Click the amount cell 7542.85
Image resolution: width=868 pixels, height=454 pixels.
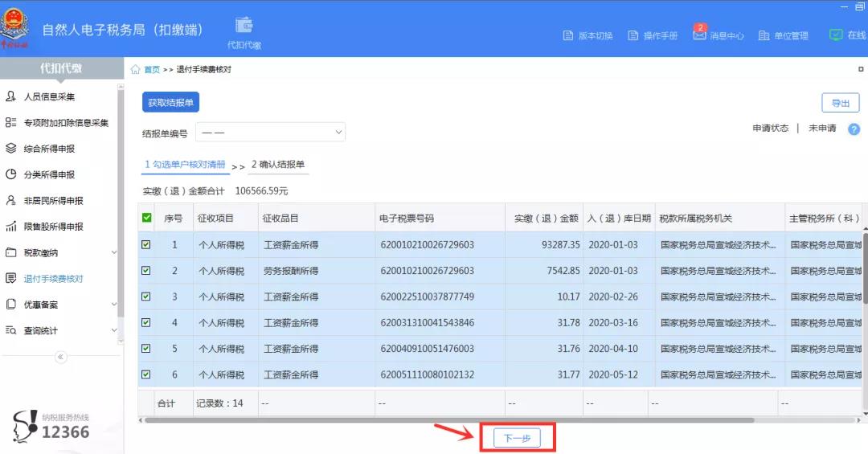[543, 270]
